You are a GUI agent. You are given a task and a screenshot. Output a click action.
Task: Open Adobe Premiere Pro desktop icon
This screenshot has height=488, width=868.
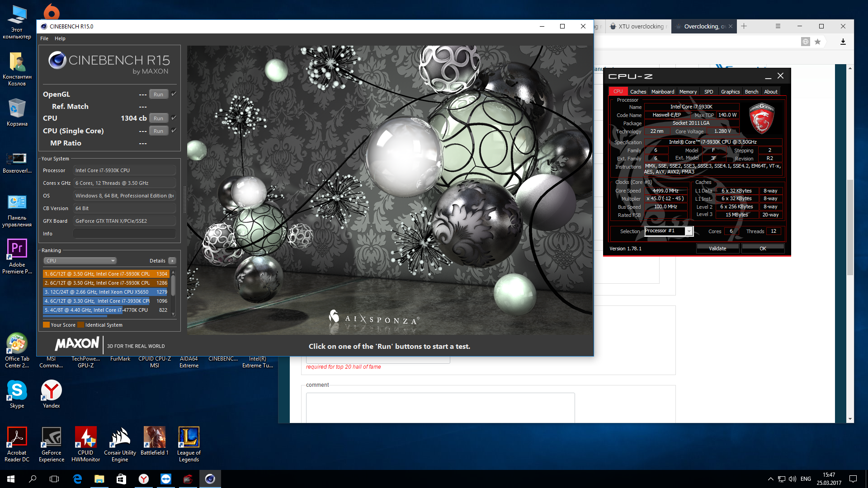17,256
